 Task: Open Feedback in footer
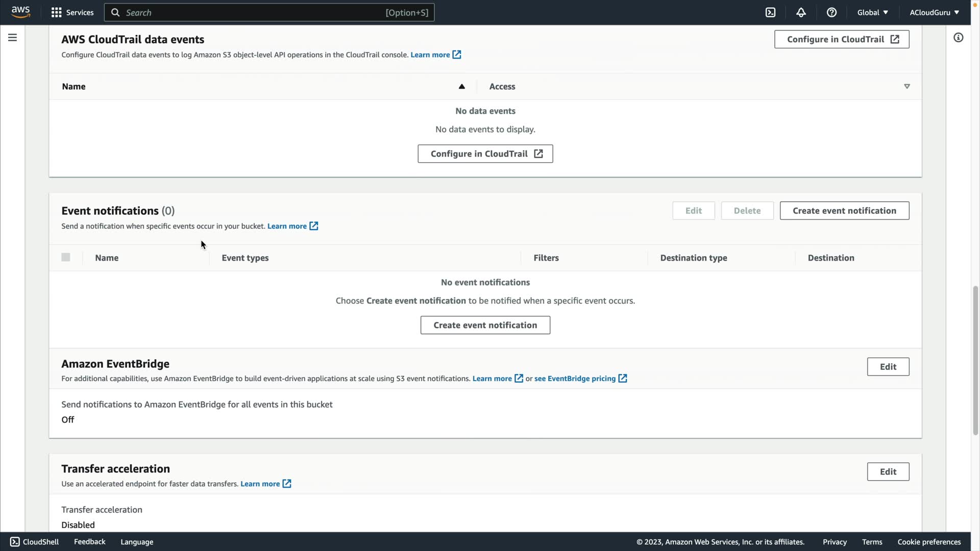click(89, 542)
